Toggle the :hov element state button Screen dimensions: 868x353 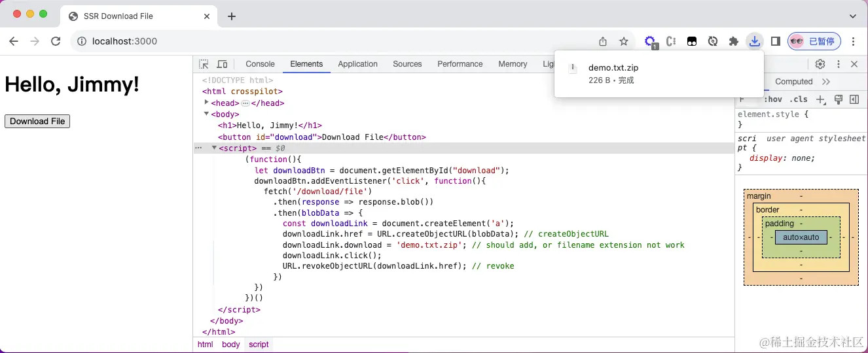(x=773, y=99)
